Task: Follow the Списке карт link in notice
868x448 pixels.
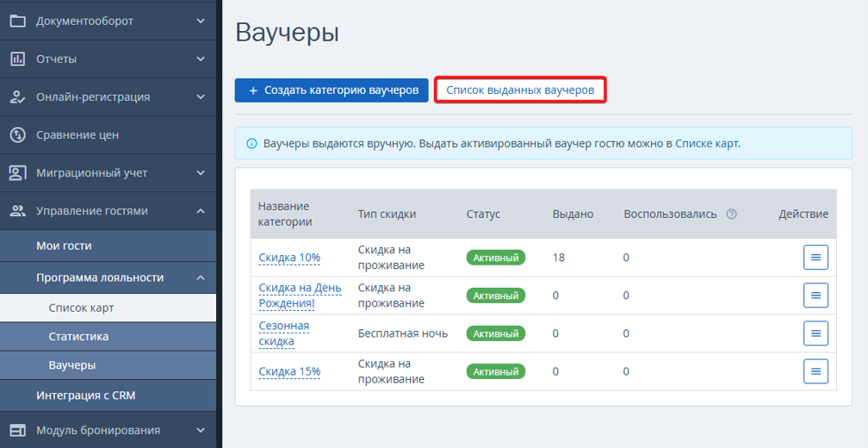Action: 706,143
